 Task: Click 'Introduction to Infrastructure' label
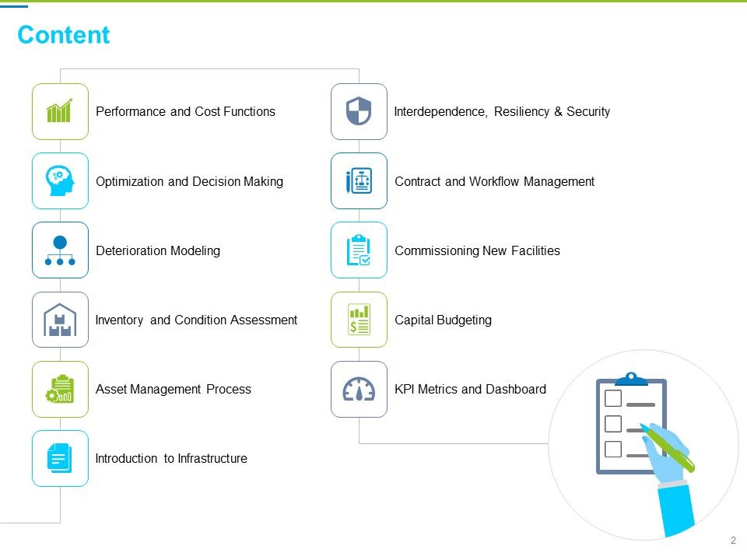[171, 458]
